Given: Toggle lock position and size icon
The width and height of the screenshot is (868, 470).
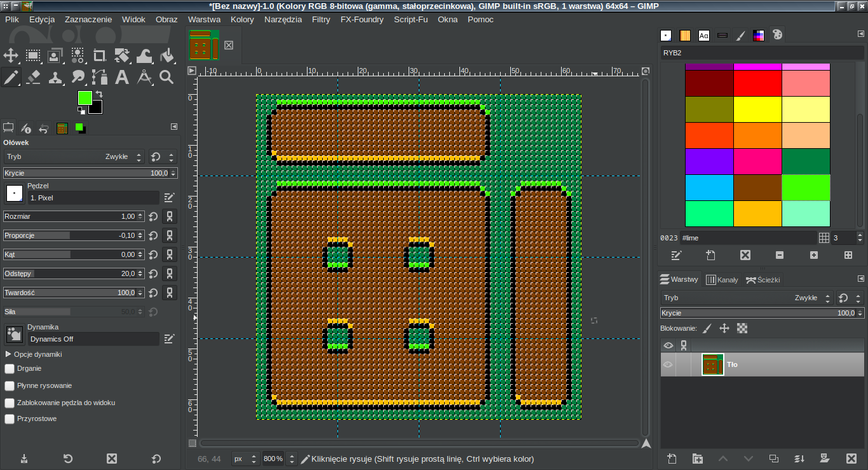Looking at the screenshot, I should click(x=724, y=328).
